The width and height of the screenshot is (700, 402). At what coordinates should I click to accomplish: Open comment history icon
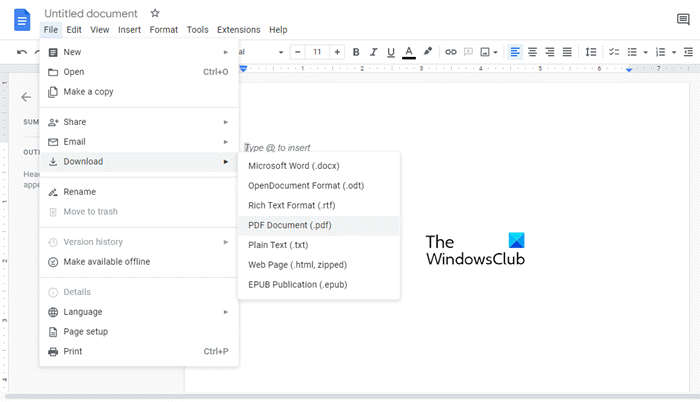tap(683, 19)
